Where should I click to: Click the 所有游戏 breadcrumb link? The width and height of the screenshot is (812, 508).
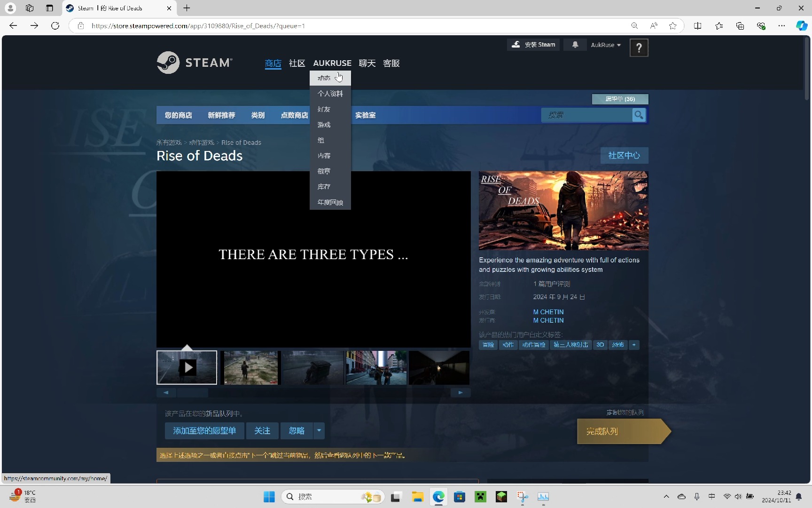click(x=169, y=143)
